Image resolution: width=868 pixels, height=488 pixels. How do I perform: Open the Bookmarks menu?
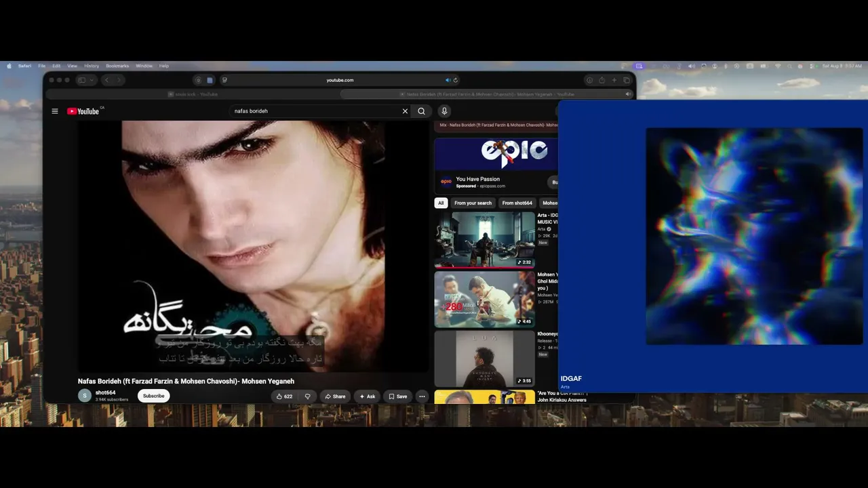click(x=117, y=66)
